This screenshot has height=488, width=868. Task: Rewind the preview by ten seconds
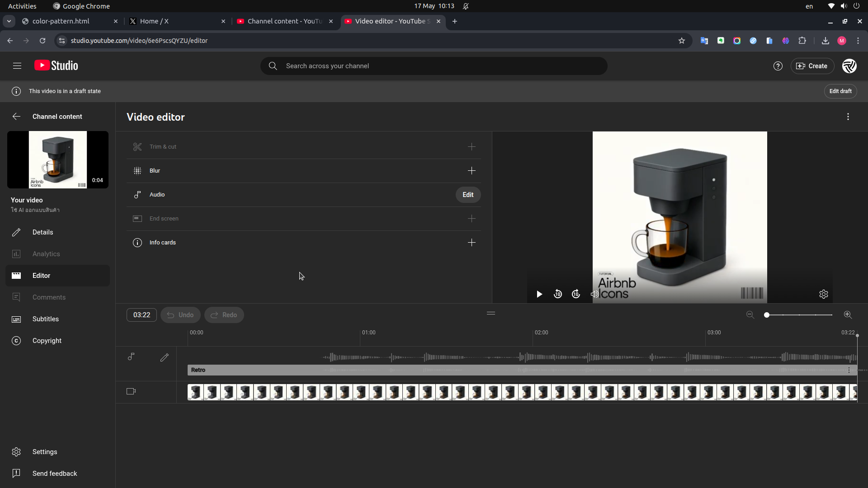pos(558,294)
